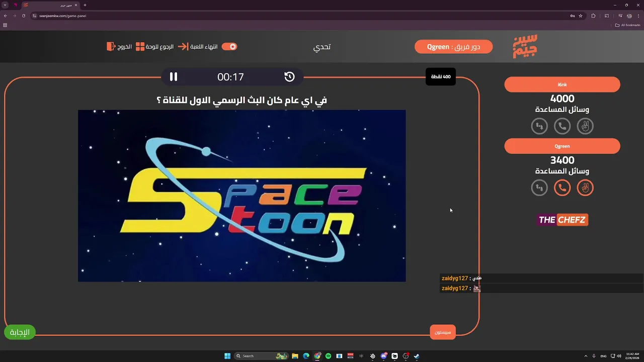Open Microsoft Edge from the taskbar
This screenshot has height=362, width=644.
[306, 356]
